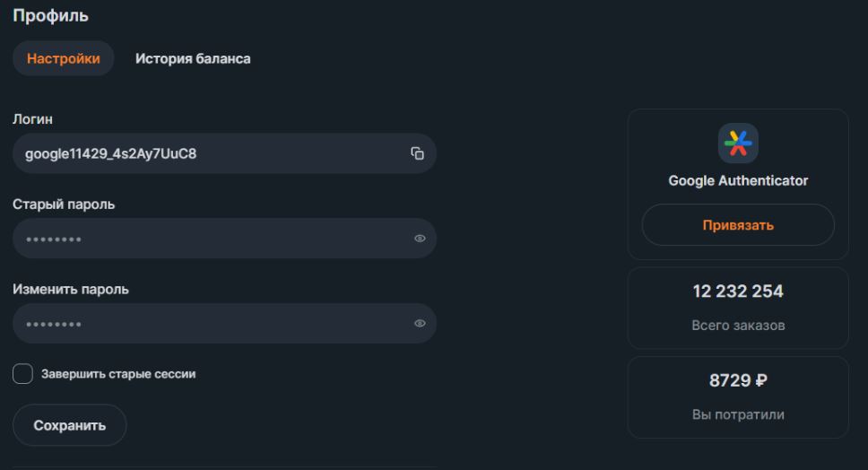
Task: Click into the 'Изменить пароль' field
Action: 224,323
